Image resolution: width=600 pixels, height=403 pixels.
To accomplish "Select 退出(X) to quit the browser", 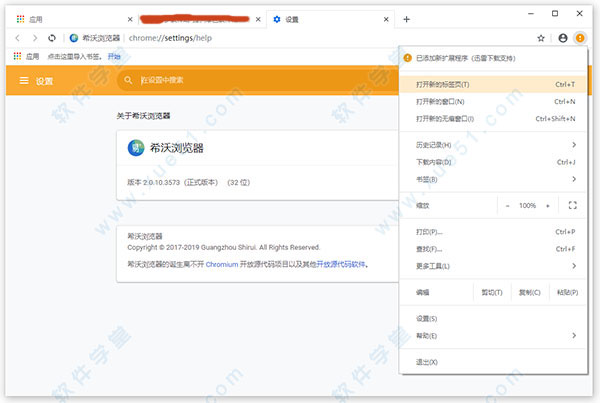I will (x=493, y=362).
